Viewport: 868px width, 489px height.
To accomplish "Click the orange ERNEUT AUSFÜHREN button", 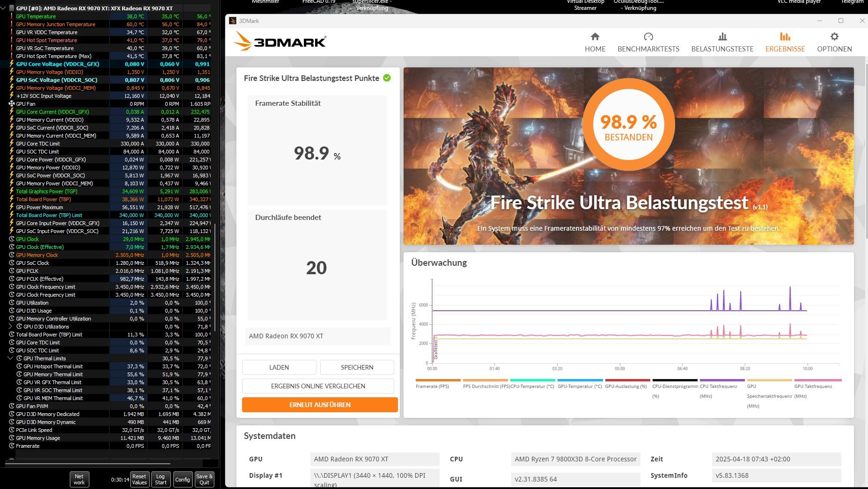I will point(320,405).
